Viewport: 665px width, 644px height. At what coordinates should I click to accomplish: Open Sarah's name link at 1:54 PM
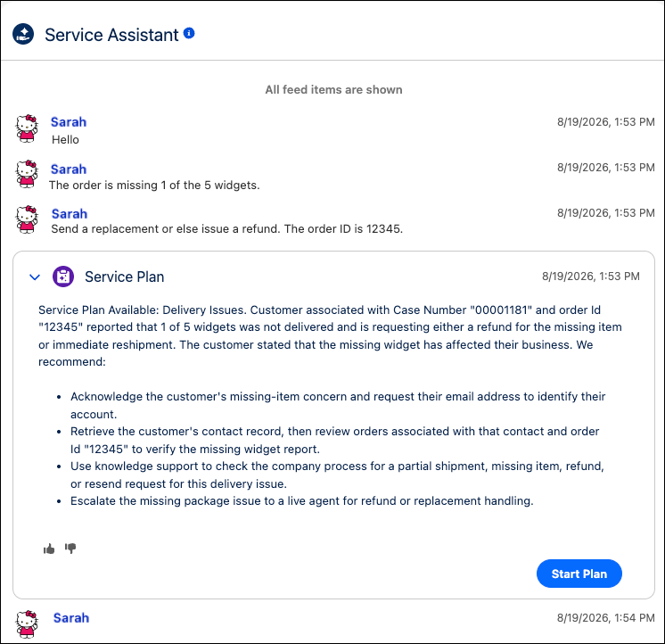71,618
